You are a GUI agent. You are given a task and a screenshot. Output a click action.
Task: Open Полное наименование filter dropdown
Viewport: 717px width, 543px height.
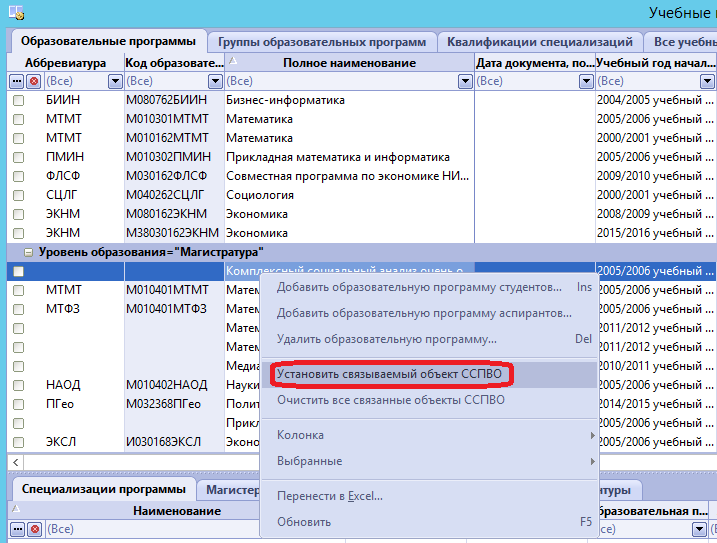pos(465,81)
